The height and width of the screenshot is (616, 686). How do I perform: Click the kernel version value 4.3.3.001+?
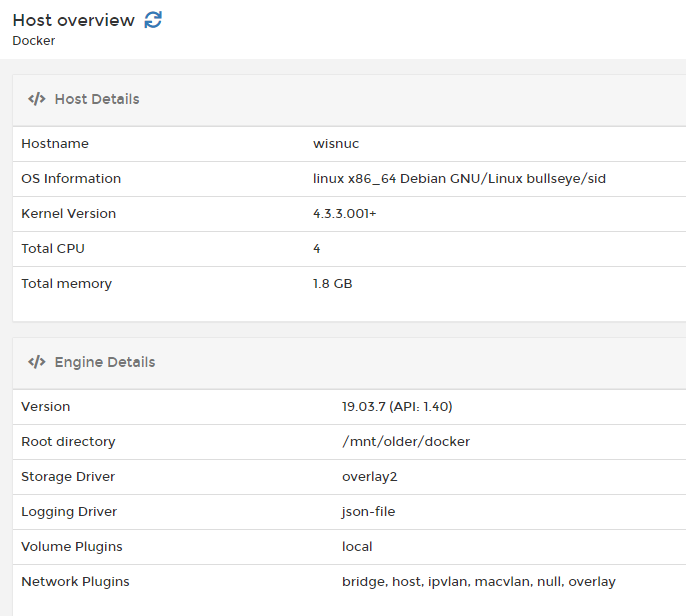345,214
